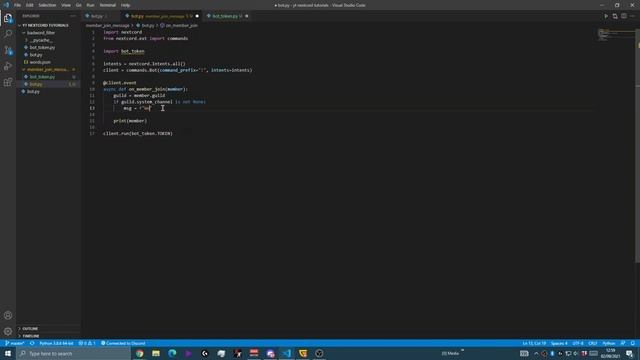Change end of line sequence CRLF

tap(593, 343)
